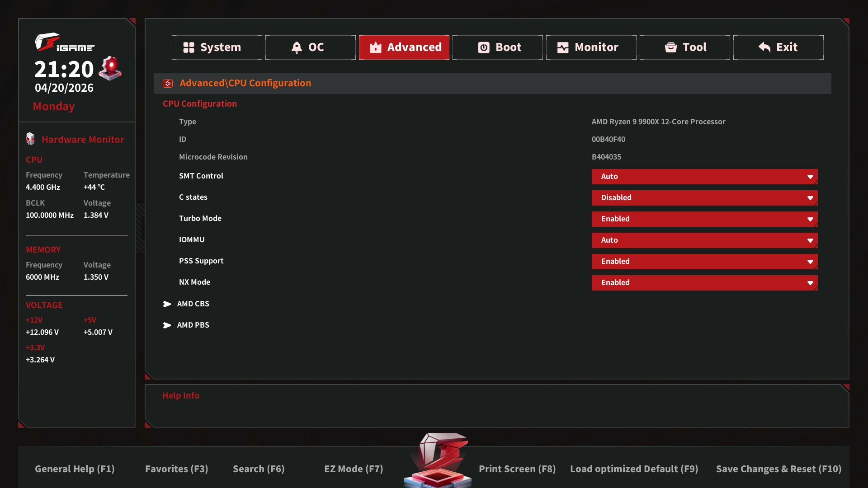868x488 pixels.
Task: Click the Hardware Monitor icon
Action: (30, 139)
